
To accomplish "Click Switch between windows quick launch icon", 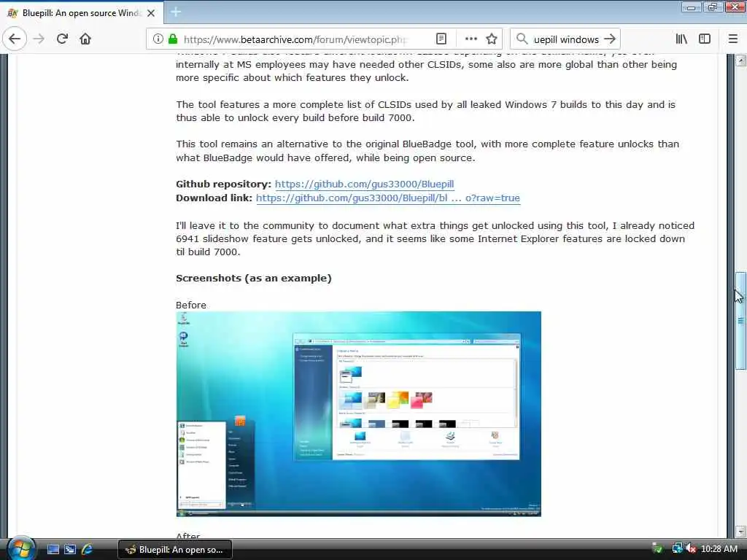I will [70, 550].
